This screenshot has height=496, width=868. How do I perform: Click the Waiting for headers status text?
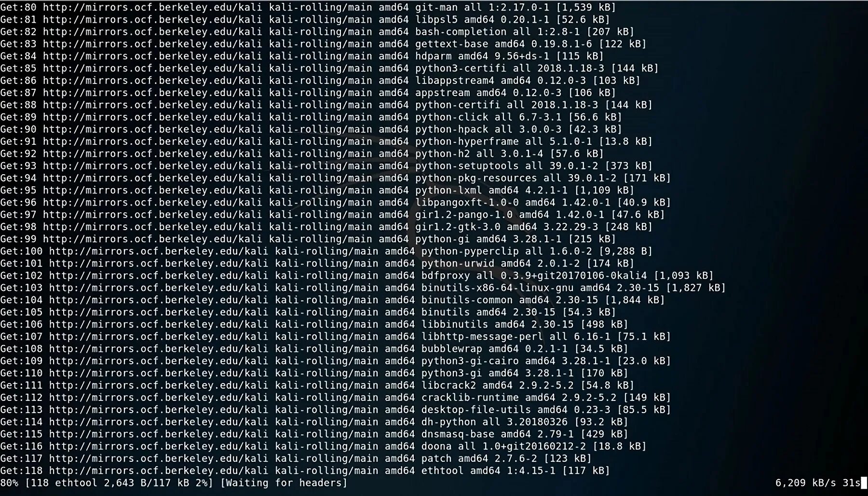pyautogui.click(x=284, y=483)
